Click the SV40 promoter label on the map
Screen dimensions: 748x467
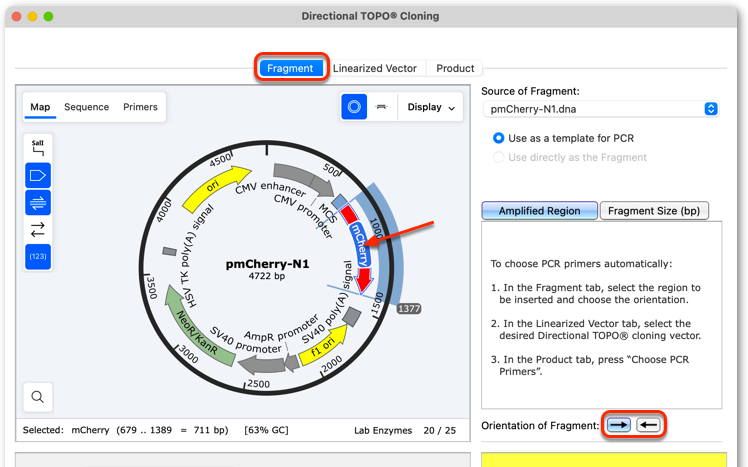[x=244, y=340]
